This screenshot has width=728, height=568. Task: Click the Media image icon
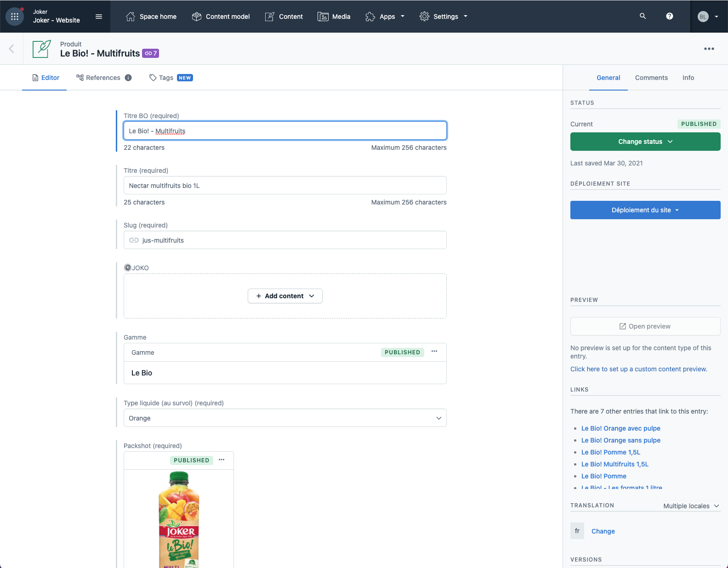323,17
